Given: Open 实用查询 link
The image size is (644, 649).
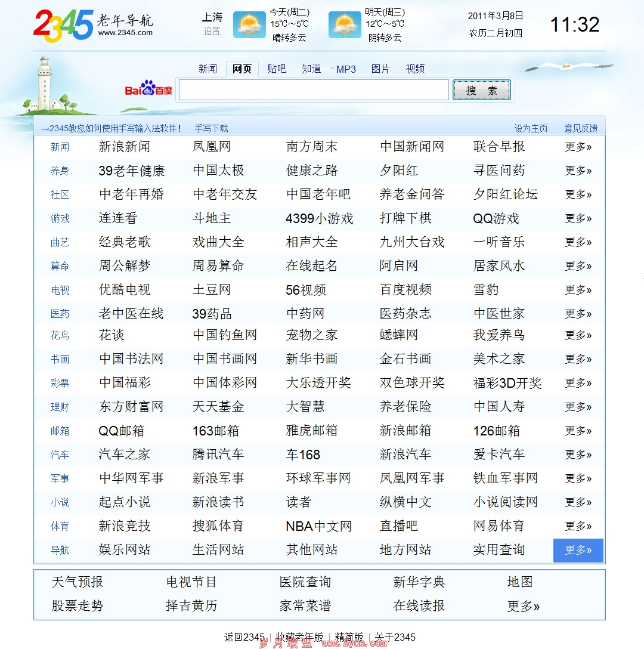Looking at the screenshot, I should (499, 550).
